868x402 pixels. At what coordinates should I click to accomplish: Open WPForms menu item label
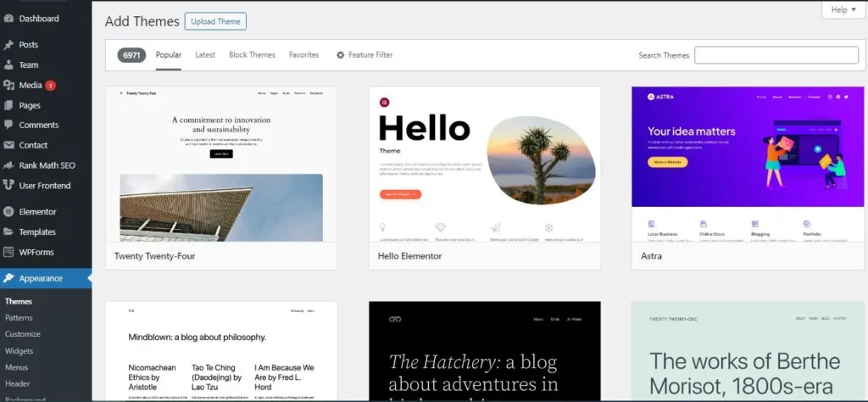tap(36, 252)
